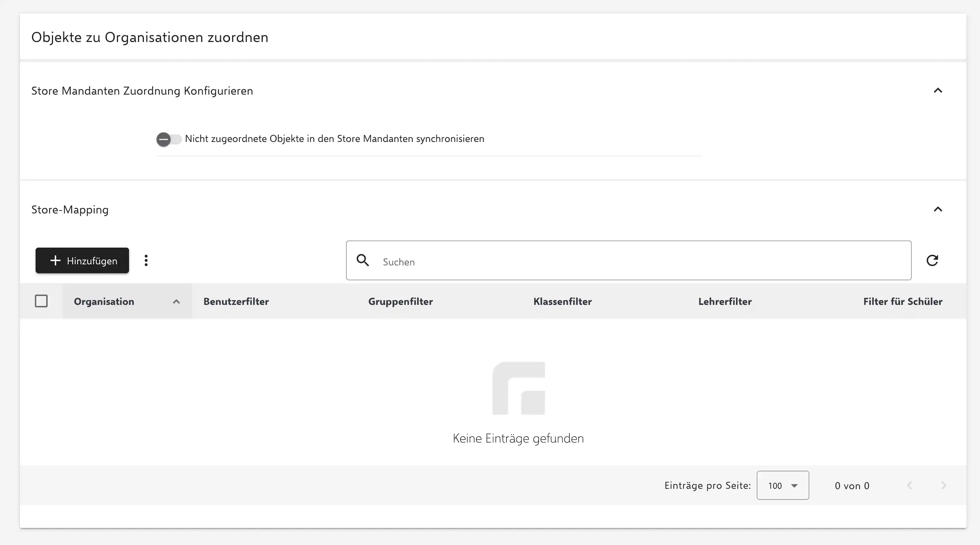
Task: Click the Filter für Schüler column header
Action: 902,301
